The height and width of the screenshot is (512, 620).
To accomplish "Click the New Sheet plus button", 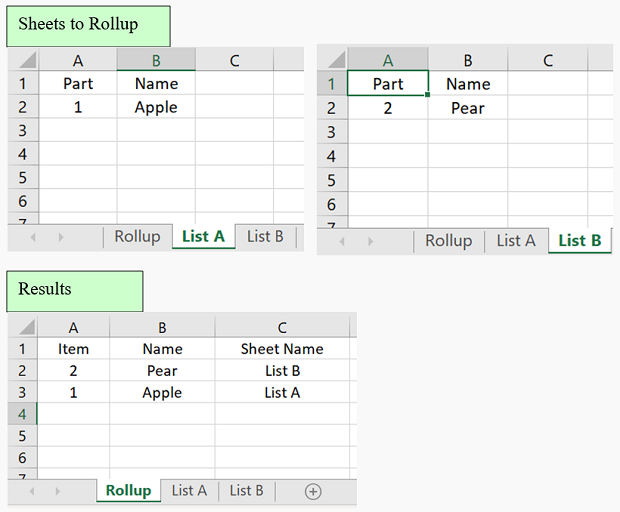I will [313, 491].
